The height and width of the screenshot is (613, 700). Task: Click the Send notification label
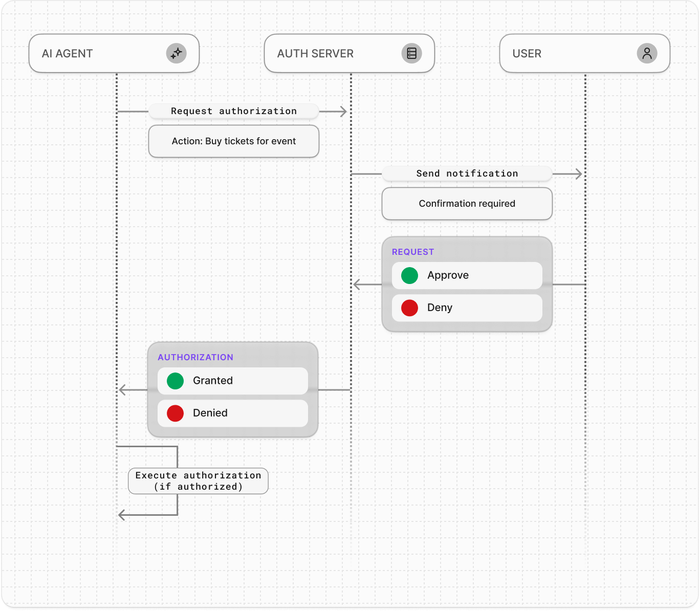point(467,173)
